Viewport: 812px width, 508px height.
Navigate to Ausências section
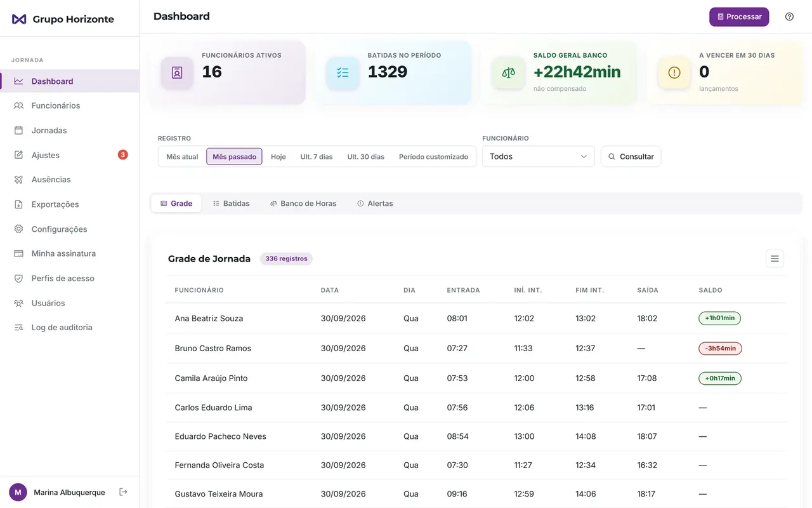click(x=70, y=180)
